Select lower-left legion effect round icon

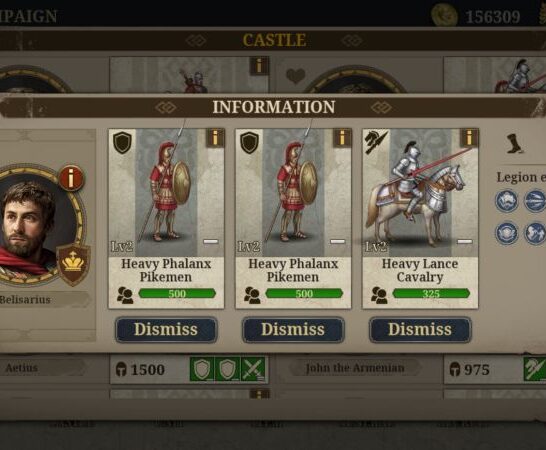click(507, 232)
